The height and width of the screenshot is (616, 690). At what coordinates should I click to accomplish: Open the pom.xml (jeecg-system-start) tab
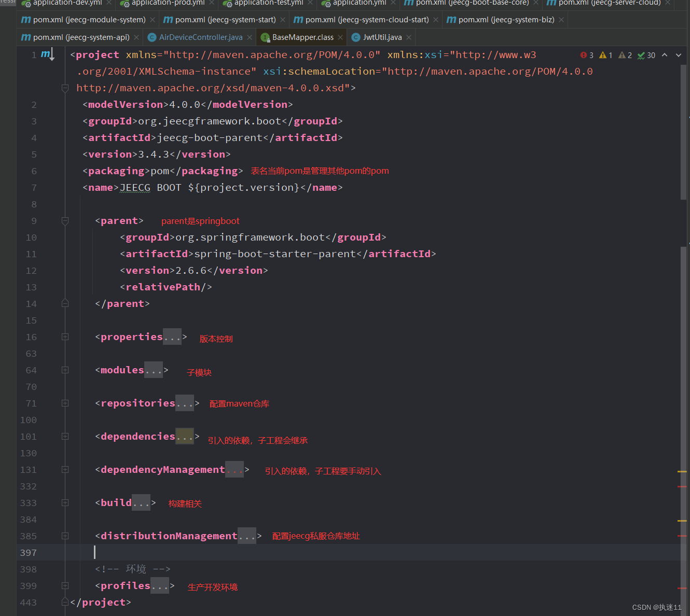[219, 20]
